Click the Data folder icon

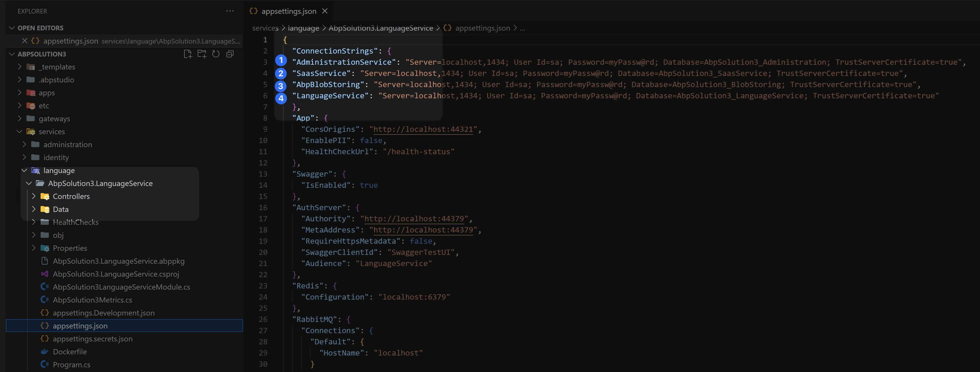[x=45, y=210]
